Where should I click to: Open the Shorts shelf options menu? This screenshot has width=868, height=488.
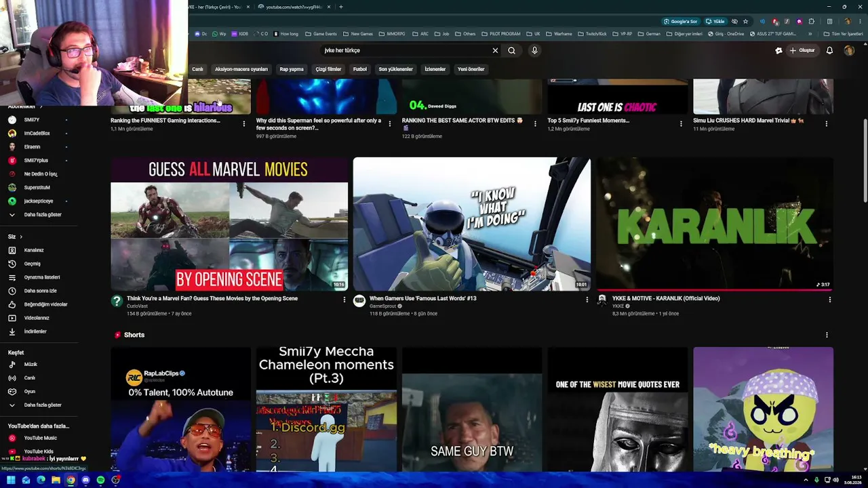click(x=827, y=335)
